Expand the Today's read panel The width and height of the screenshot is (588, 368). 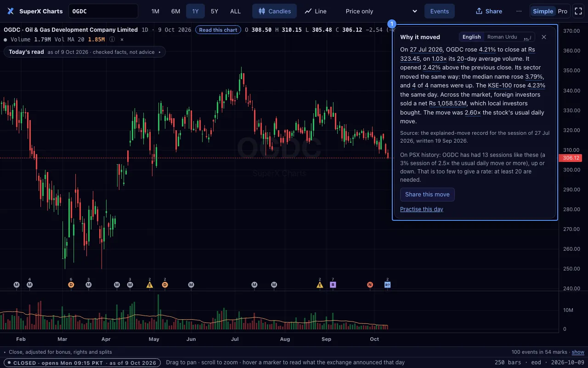pyautogui.click(x=85, y=52)
